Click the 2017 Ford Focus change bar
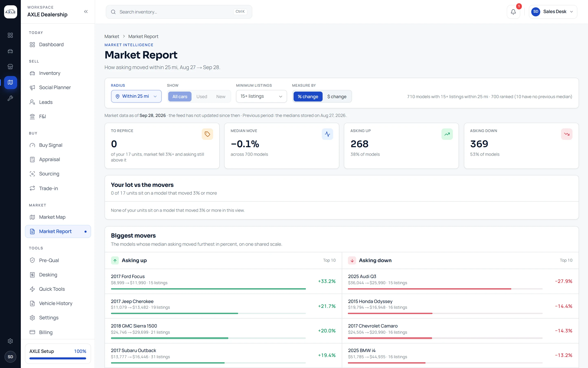The image size is (588, 368). tap(208, 289)
